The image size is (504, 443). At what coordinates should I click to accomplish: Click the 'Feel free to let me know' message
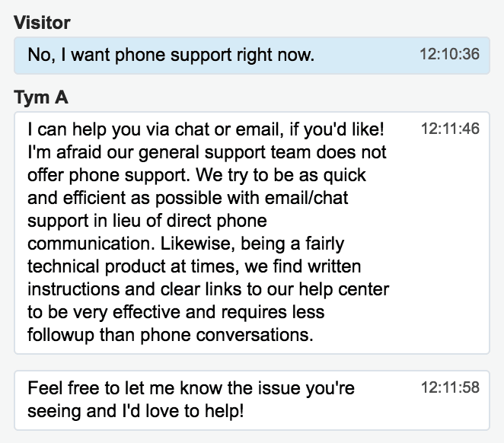[252, 400]
